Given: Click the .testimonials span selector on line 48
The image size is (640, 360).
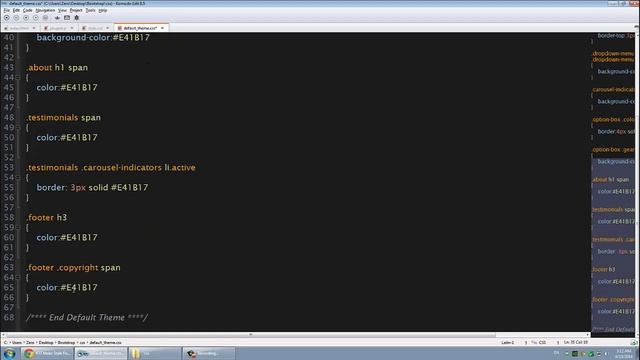Looking at the screenshot, I should point(63,118).
